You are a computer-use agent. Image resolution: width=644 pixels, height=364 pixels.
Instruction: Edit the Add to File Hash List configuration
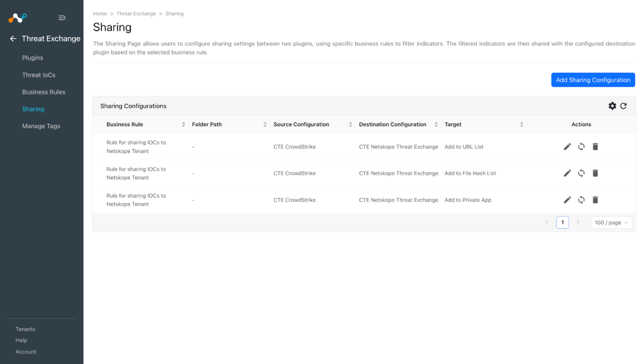click(x=567, y=173)
